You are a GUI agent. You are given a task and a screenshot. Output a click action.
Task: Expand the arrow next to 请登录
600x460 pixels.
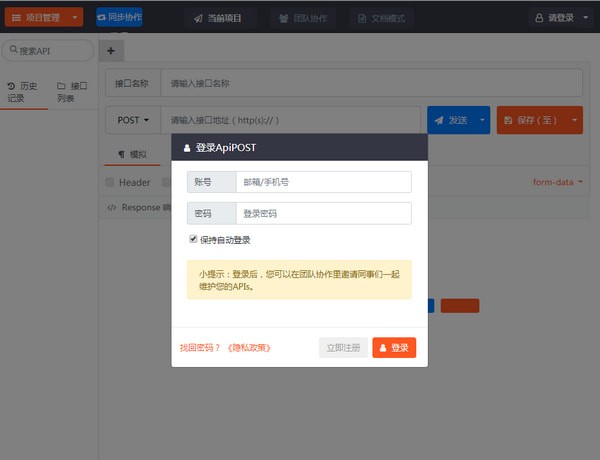click(x=585, y=18)
